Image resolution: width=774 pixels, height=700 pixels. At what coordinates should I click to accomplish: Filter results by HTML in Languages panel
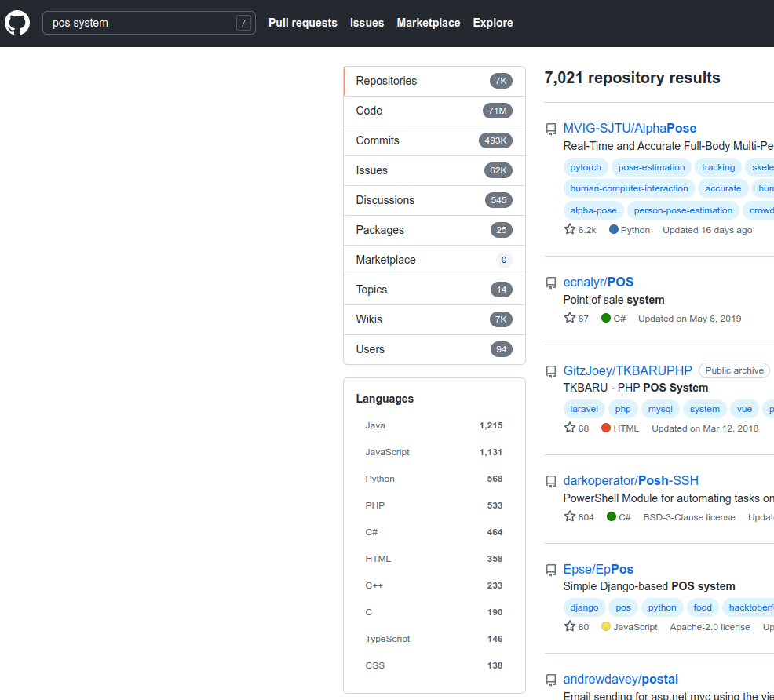pyautogui.click(x=434, y=559)
